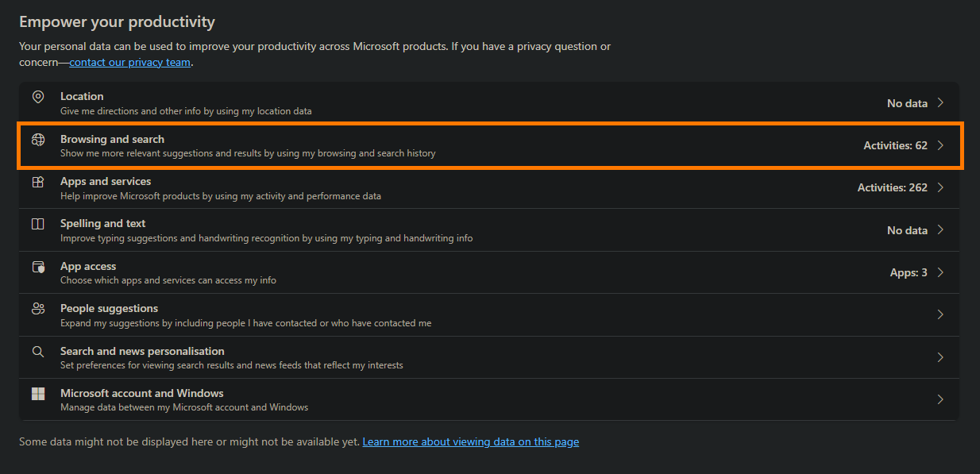Viewport: 980px width, 474px height.
Task: Click the browsing history suggestions description
Action: (248, 153)
